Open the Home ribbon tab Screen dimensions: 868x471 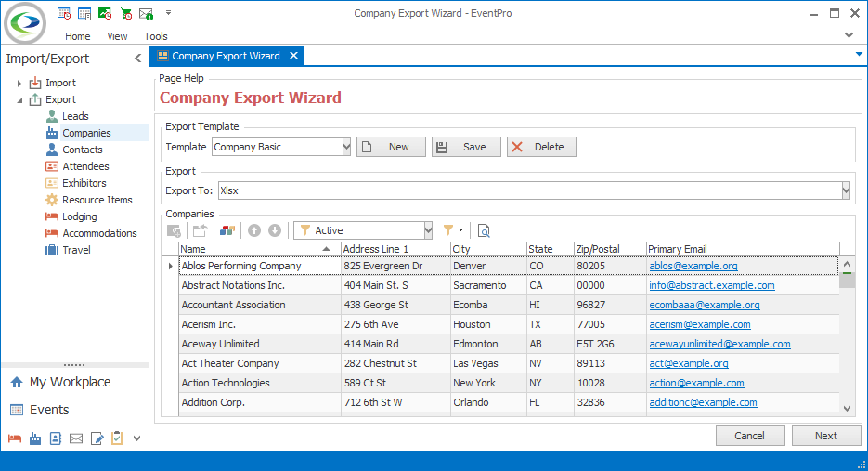pyautogui.click(x=77, y=36)
